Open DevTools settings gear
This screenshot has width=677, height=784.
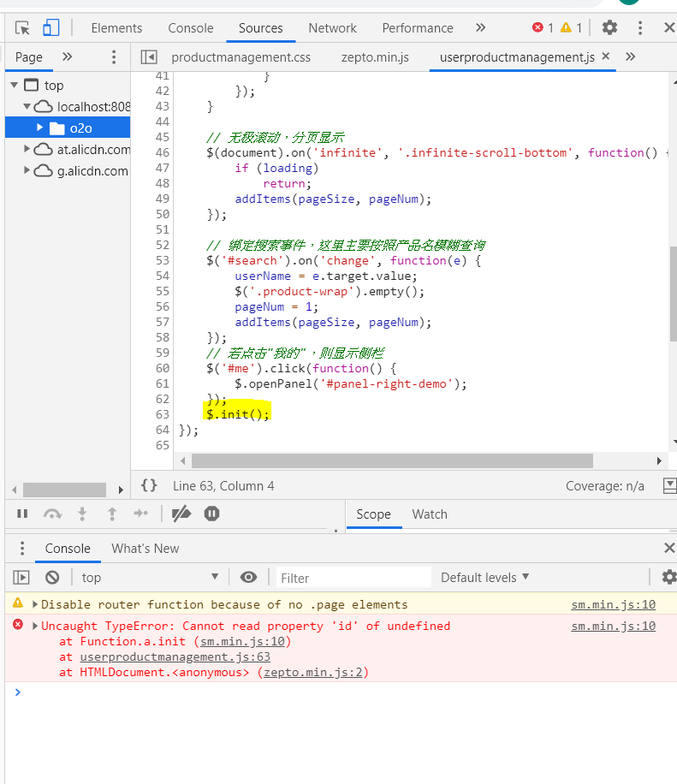(x=609, y=27)
